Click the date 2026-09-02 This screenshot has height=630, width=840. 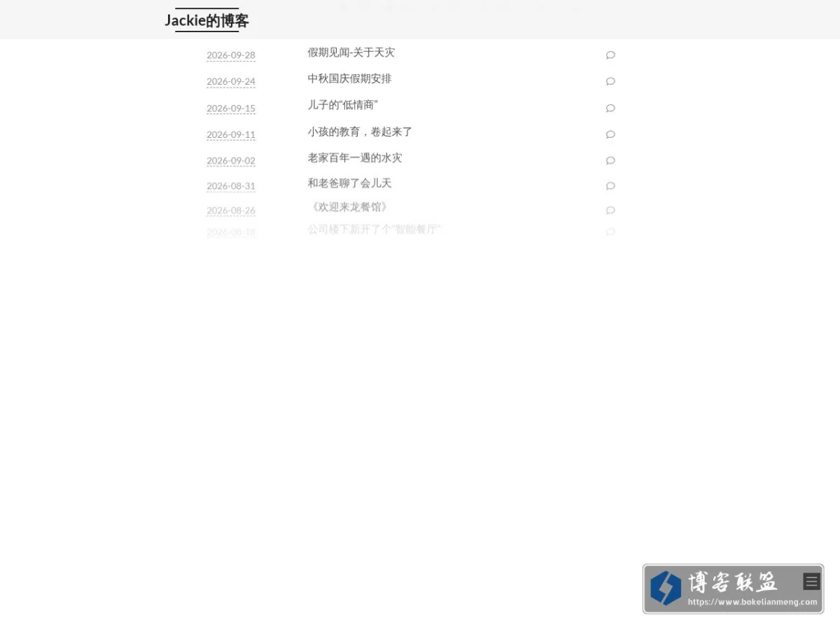point(231,161)
